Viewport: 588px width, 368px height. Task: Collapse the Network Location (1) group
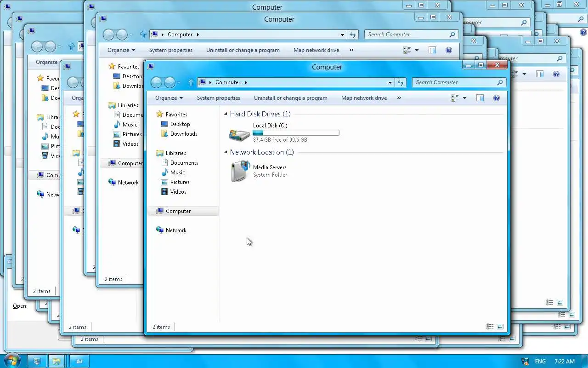pyautogui.click(x=226, y=152)
